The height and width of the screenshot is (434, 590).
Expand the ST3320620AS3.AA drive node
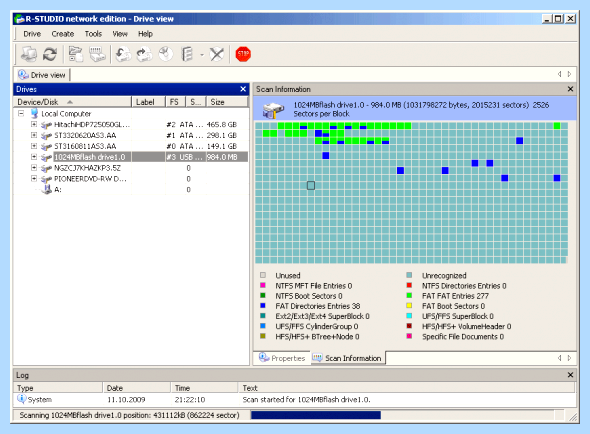pyautogui.click(x=34, y=135)
